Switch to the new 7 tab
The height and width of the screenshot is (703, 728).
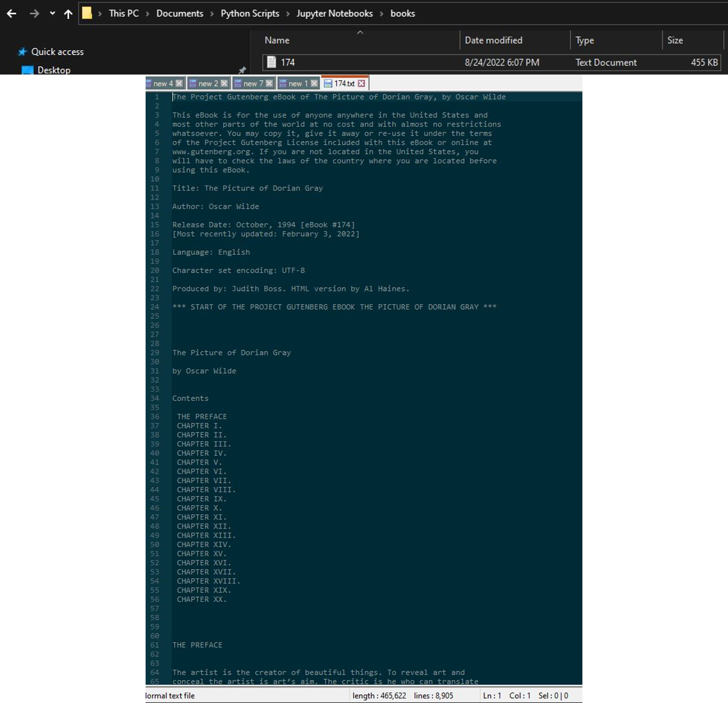(253, 84)
